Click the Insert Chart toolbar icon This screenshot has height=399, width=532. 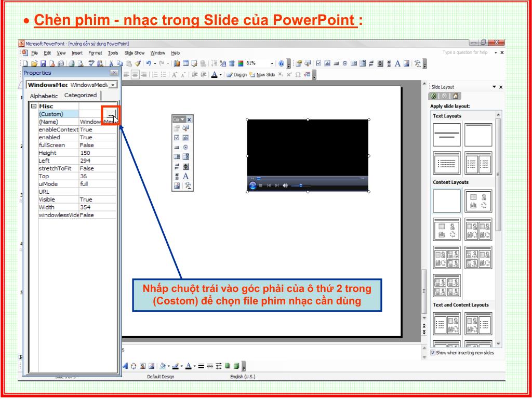point(177,63)
